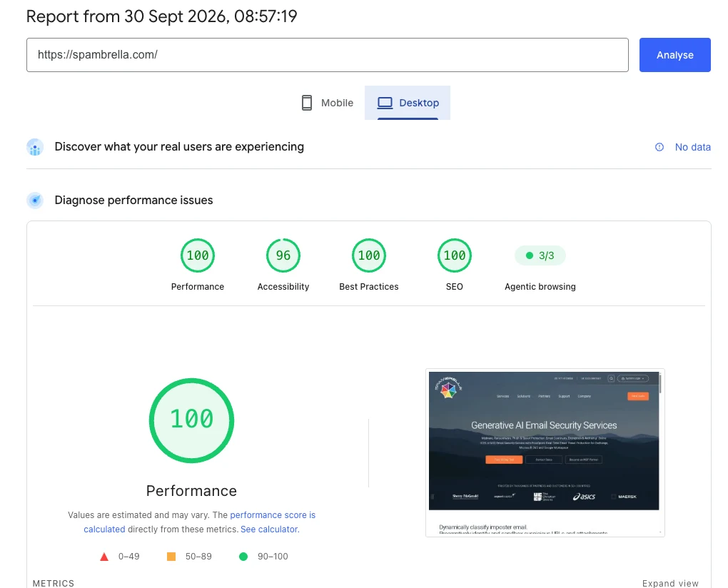Open the No data link
Screen dimensions: 728x588
tap(693, 147)
